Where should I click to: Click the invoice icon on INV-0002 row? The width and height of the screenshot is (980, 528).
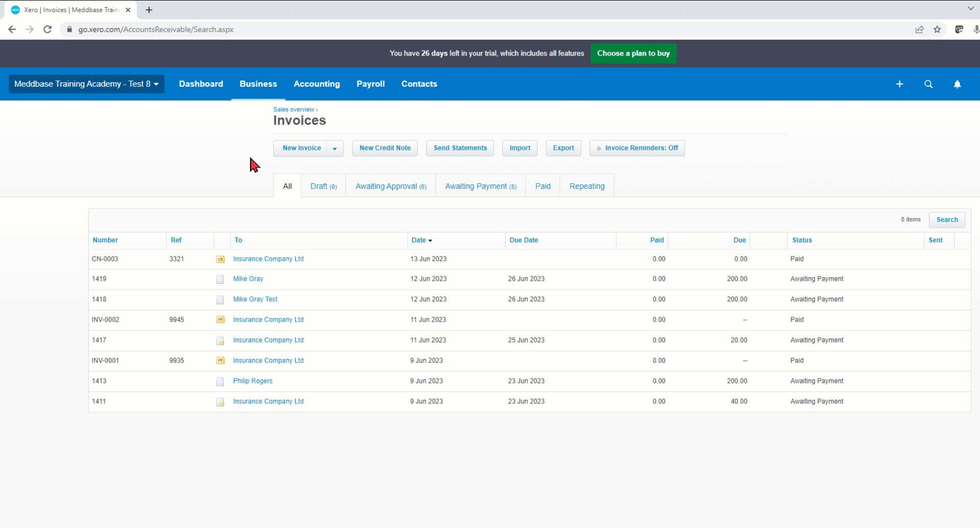pyautogui.click(x=220, y=320)
